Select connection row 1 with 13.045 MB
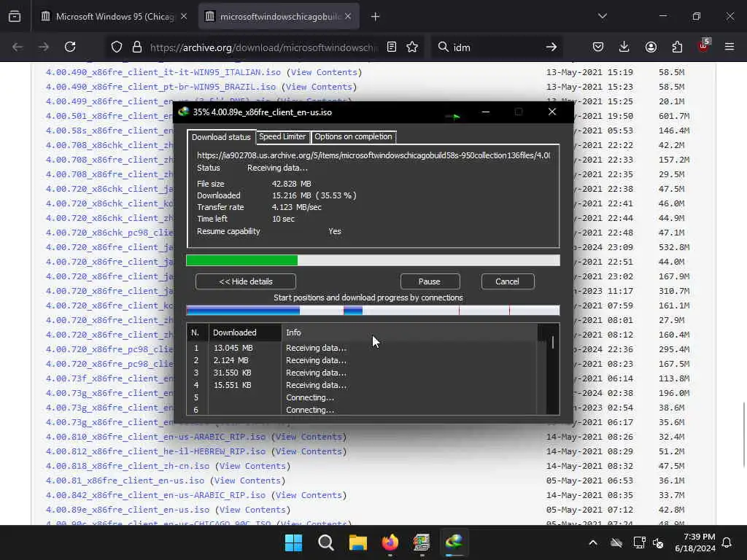The image size is (747, 560). pos(362,348)
